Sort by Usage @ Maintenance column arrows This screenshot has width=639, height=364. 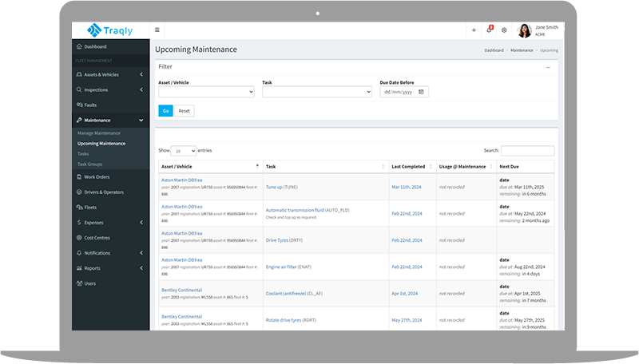pyautogui.click(x=491, y=167)
